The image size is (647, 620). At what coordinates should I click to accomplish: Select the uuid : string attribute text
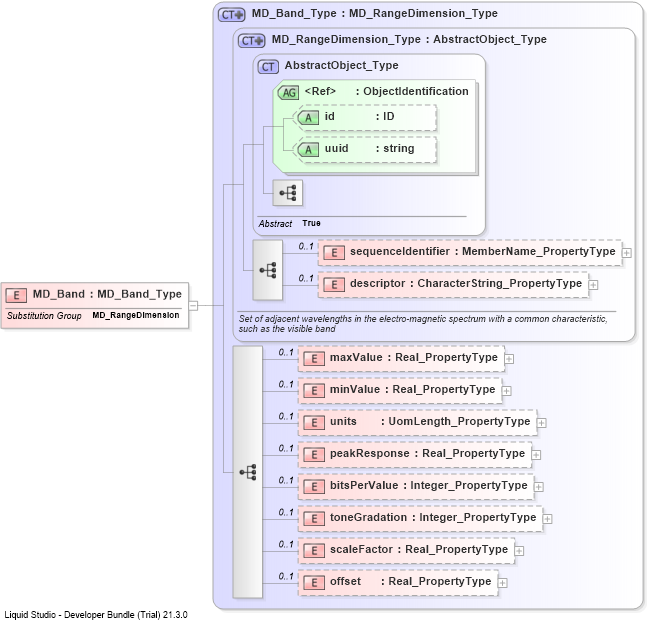(x=369, y=149)
